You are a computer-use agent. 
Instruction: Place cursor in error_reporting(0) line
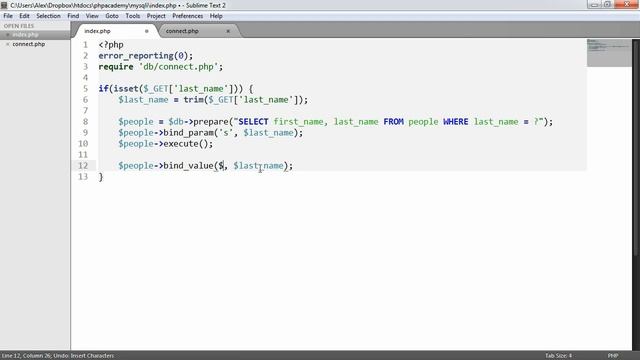tap(146, 56)
